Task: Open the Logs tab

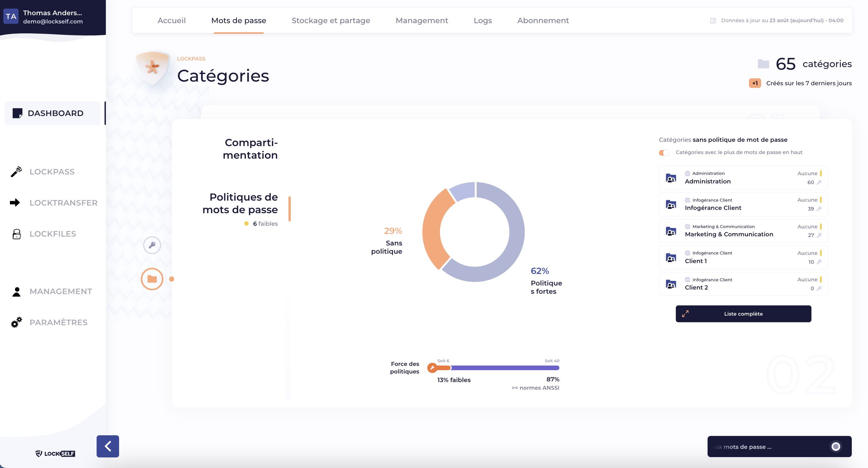Action: pos(483,20)
